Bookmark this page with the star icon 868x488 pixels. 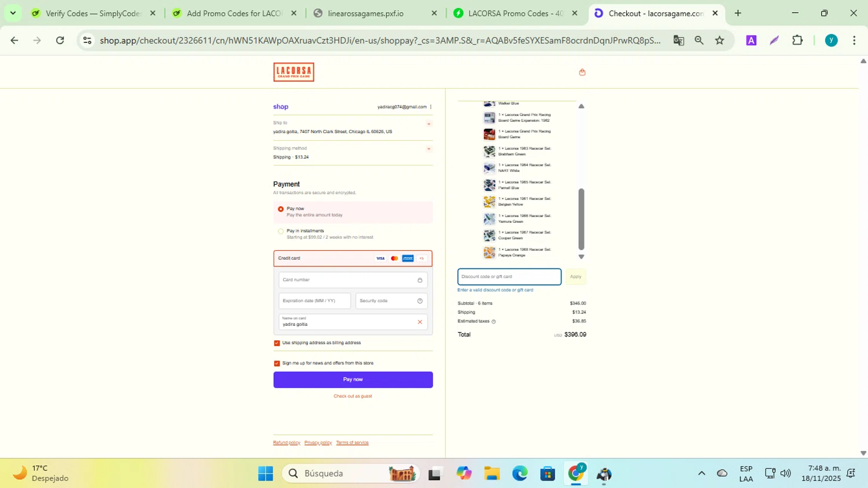(720, 41)
